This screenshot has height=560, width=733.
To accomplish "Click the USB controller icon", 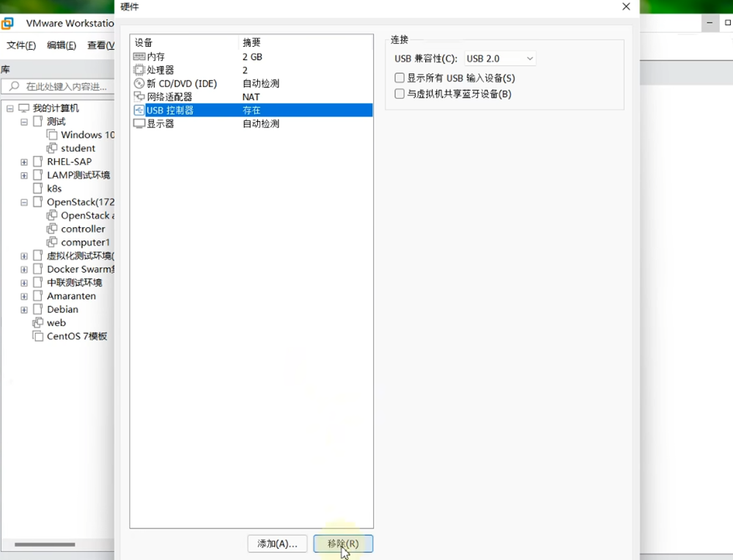I will (139, 111).
